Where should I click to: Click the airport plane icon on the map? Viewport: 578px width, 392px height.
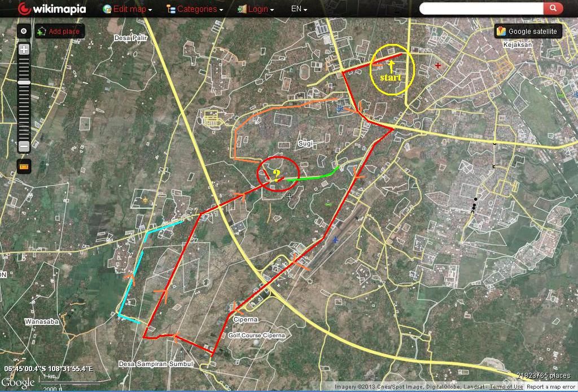tap(335, 240)
